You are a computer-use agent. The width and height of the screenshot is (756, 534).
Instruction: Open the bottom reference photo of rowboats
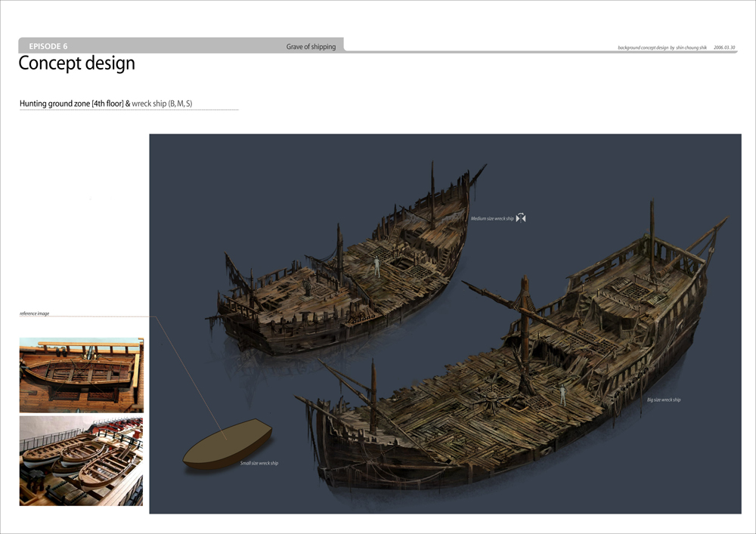click(x=81, y=461)
